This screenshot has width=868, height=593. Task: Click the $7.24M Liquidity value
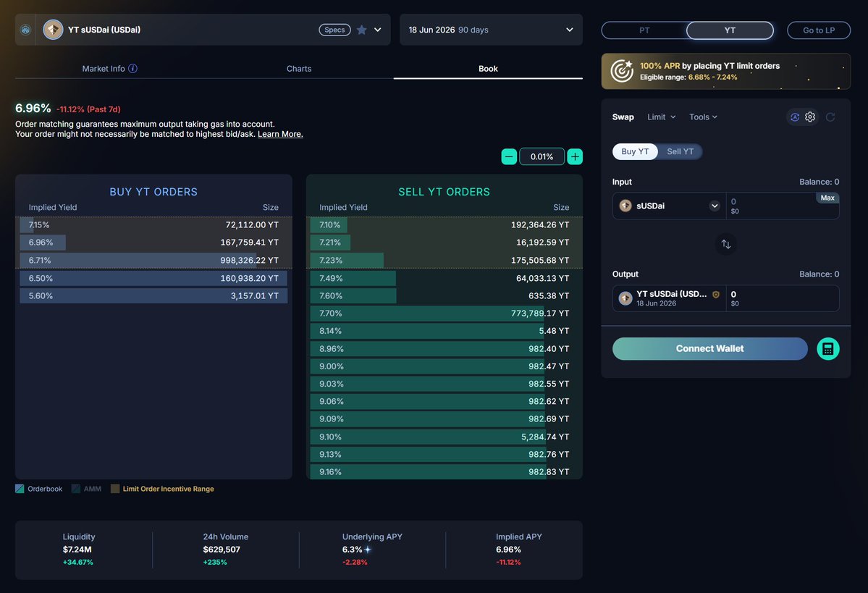[x=77, y=550]
